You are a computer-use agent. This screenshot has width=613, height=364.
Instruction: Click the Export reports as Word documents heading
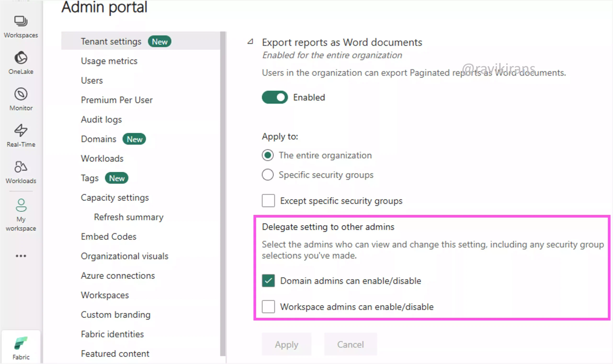[342, 42]
